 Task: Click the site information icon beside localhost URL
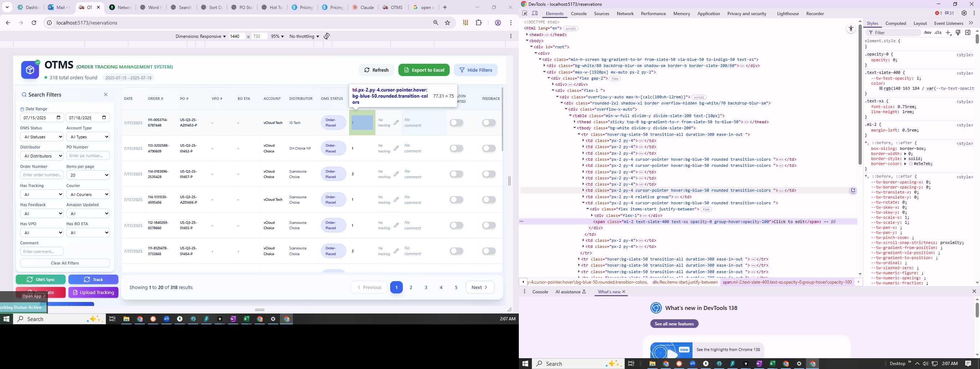49,23
